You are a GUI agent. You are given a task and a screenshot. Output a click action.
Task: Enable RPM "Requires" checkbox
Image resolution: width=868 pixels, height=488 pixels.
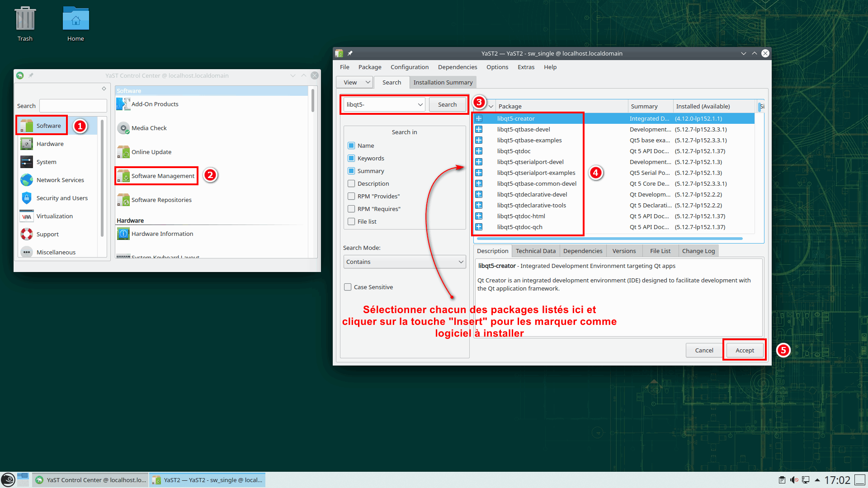[351, 209]
